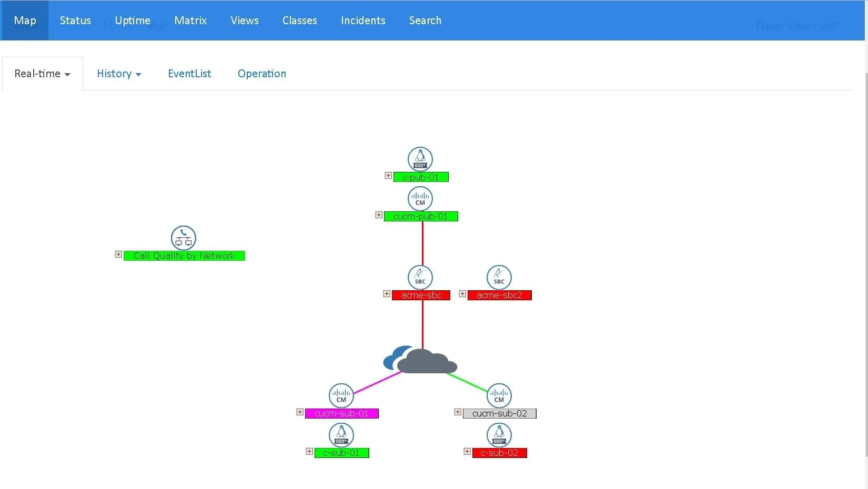The width and height of the screenshot is (868, 489).
Task: Click the cucm-pub-01 status label
Action: tap(421, 216)
